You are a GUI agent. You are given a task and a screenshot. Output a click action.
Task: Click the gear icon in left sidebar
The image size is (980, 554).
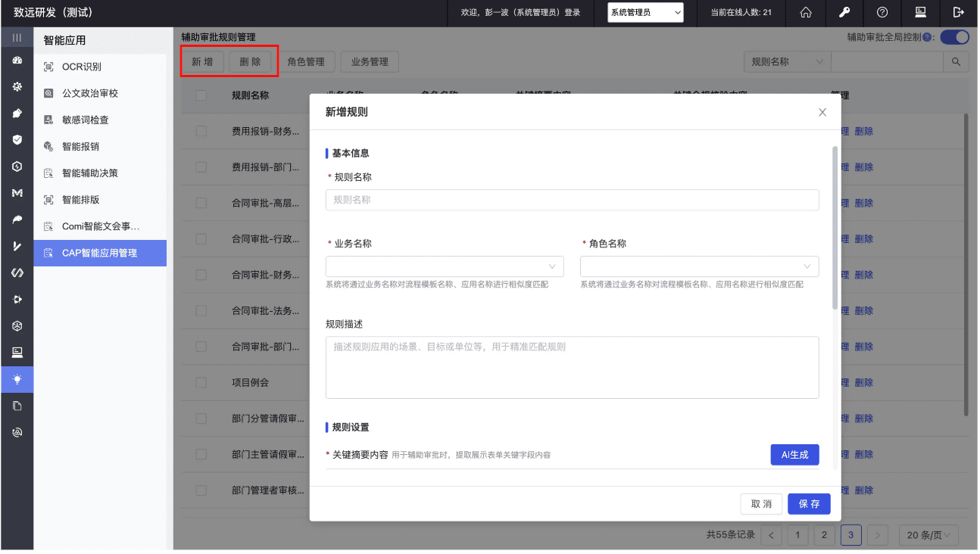coord(17,87)
